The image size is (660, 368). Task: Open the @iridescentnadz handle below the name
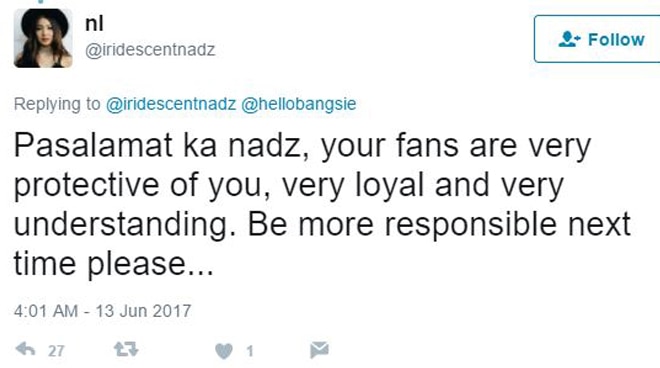click(x=150, y=50)
